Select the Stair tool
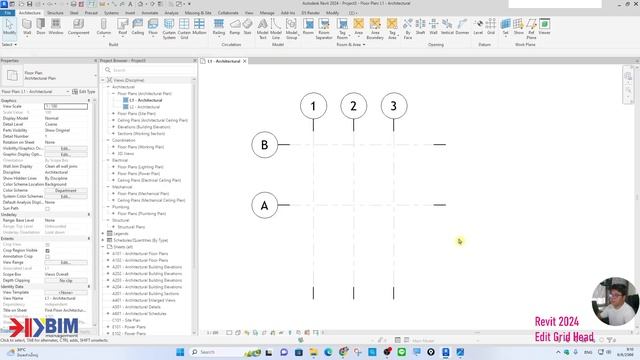Image resolution: width=640 pixels, height=360 pixels. (247, 27)
